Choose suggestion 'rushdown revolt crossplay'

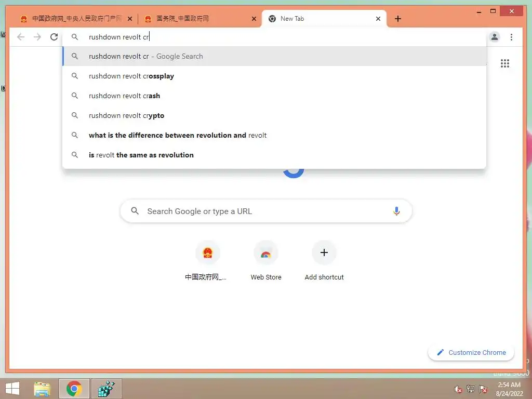[x=274, y=76]
